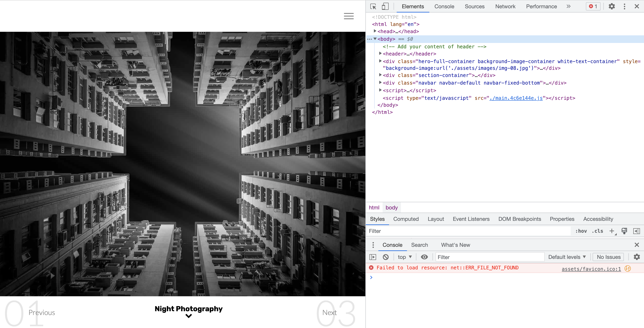This screenshot has height=328, width=644.
Task: Show more DevTools tabs chevron
Action: pyautogui.click(x=568, y=6)
